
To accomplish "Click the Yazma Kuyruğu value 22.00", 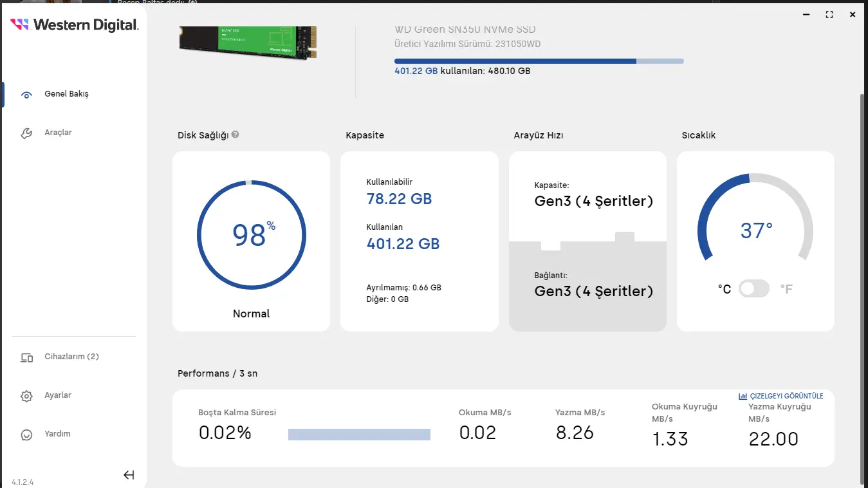I will (773, 439).
